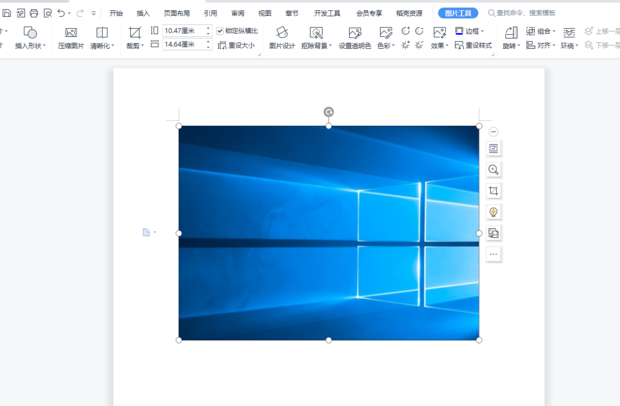The image size is (620, 406).
Task: Expand the 裁剪 crop dropdown
Action: click(x=142, y=46)
